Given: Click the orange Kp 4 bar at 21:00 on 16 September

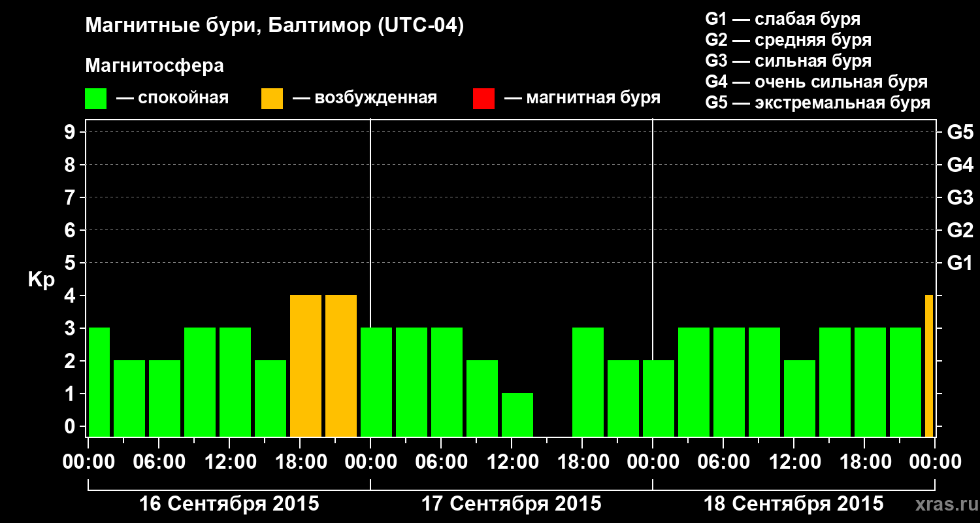Looking at the screenshot, I should (x=341, y=366).
